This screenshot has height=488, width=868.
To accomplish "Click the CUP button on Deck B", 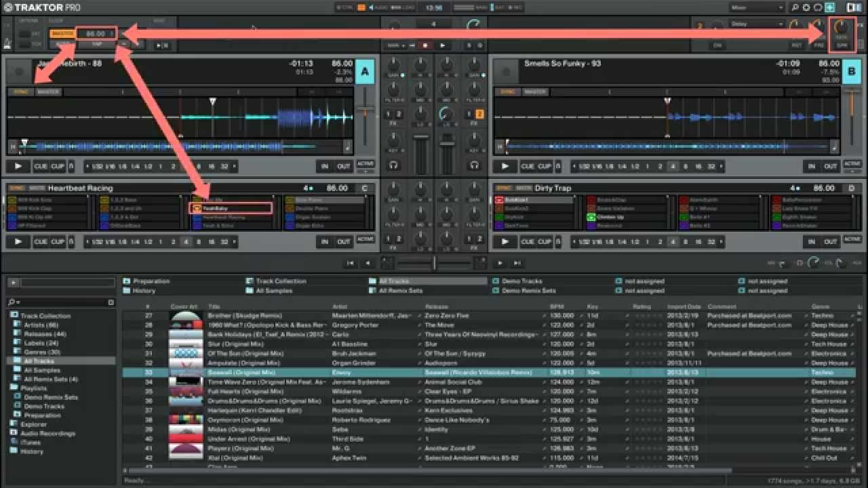I will point(545,166).
